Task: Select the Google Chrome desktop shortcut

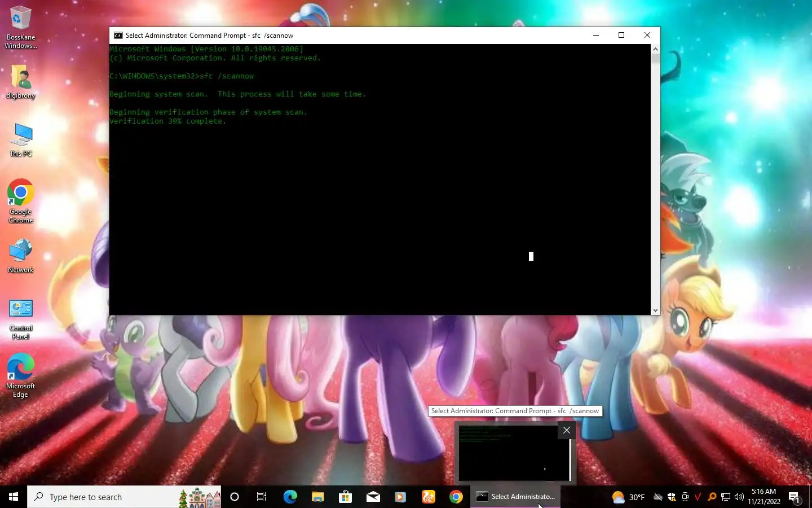Action: click(20, 202)
